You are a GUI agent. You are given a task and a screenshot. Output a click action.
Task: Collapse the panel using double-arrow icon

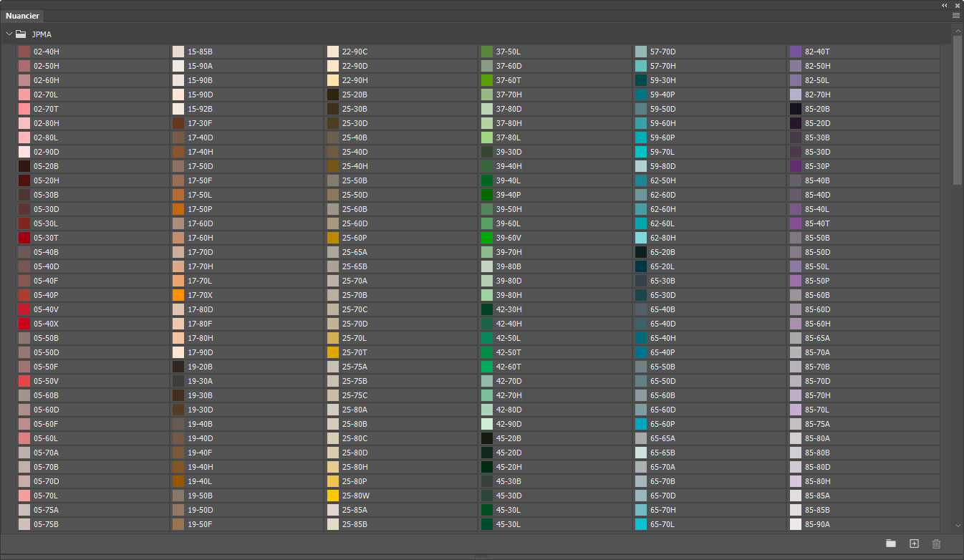[945, 5]
